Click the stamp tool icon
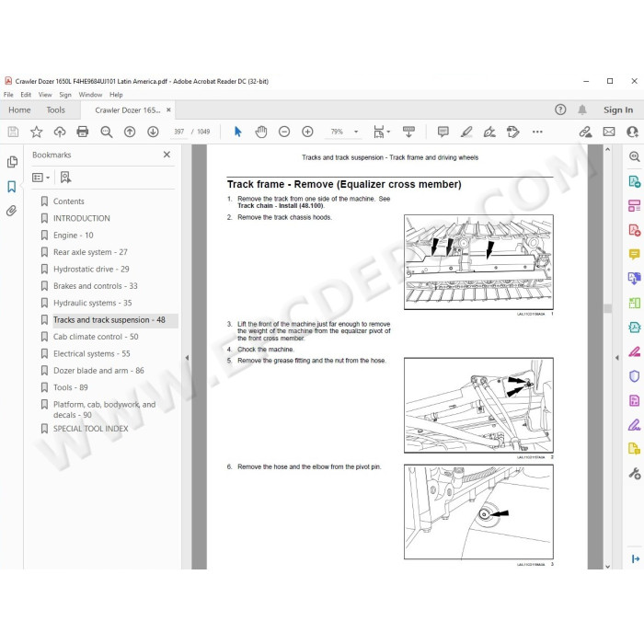Image resolution: width=644 pixels, height=644 pixels. [x=512, y=132]
